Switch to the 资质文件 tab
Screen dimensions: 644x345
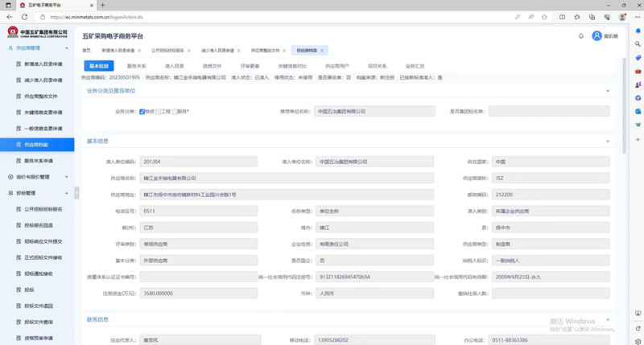(213, 66)
